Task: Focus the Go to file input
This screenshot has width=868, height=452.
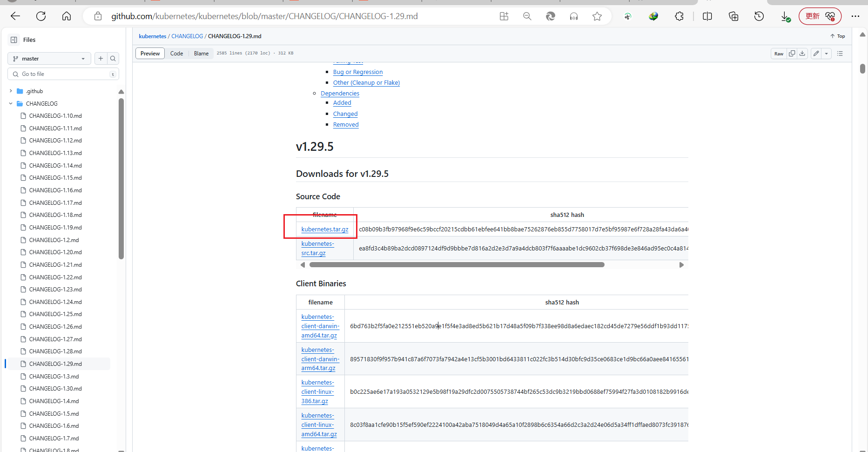Action: click(63, 74)
